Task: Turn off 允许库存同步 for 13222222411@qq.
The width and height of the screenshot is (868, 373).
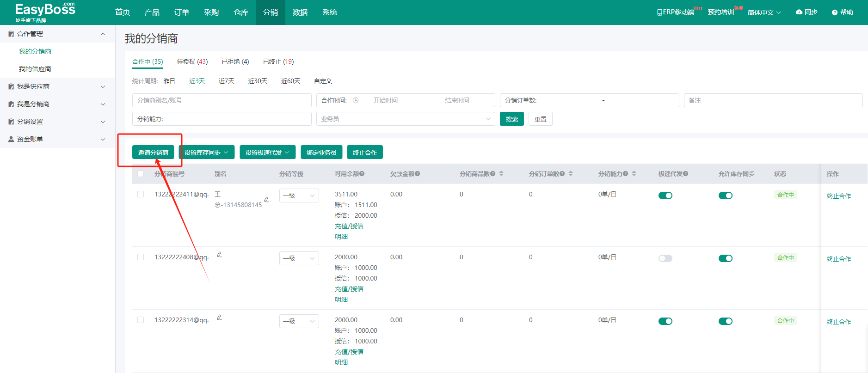Action: point(726,196)
